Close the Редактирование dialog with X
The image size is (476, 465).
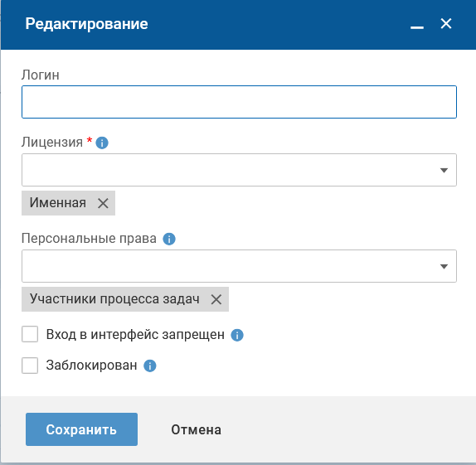pyautogui.click(x=446, y=23)
